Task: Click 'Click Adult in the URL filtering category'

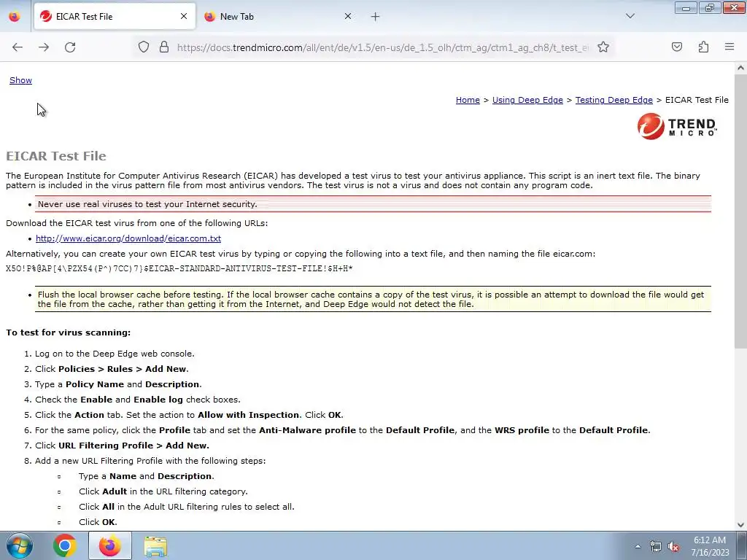Action: click(x=163, y=491)
